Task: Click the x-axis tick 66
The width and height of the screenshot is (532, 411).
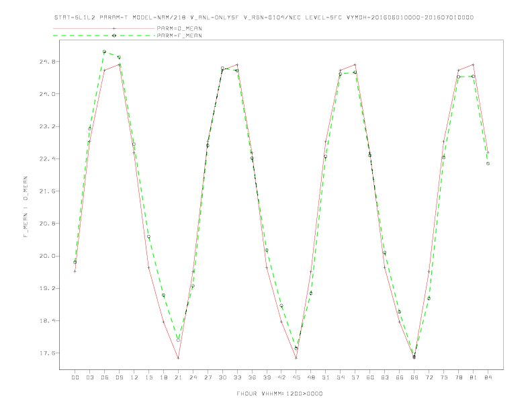Action: (400, 377)
